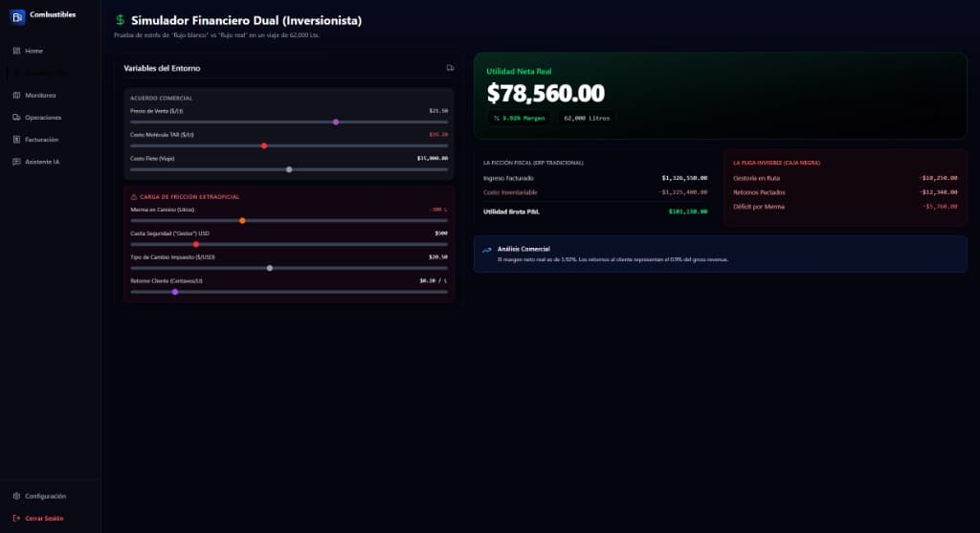Click the Asistente IA chat icon

coord(16,162)
